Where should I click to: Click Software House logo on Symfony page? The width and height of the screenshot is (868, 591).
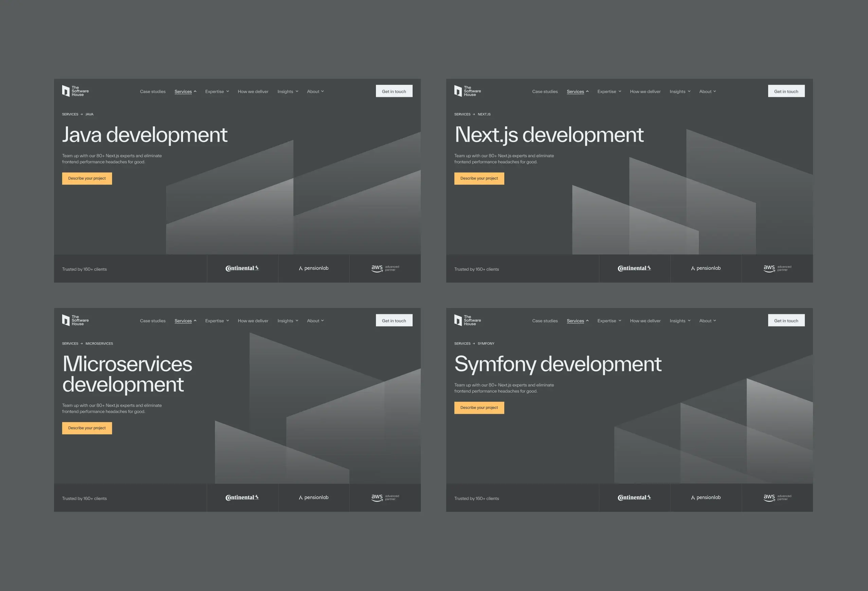[467, 320]
